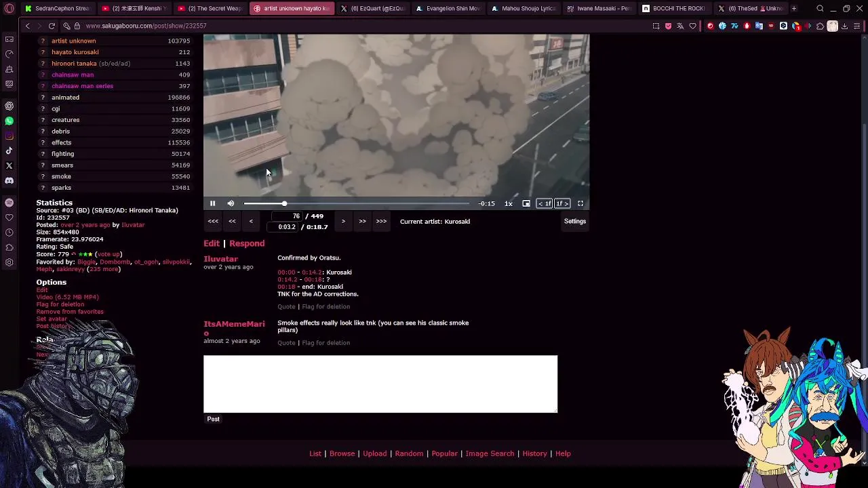Image resolution: width=868 pixels, height=488 pixels.
Task: Open ChatGPT in the Opera sidebar
Action: (9, 106)
